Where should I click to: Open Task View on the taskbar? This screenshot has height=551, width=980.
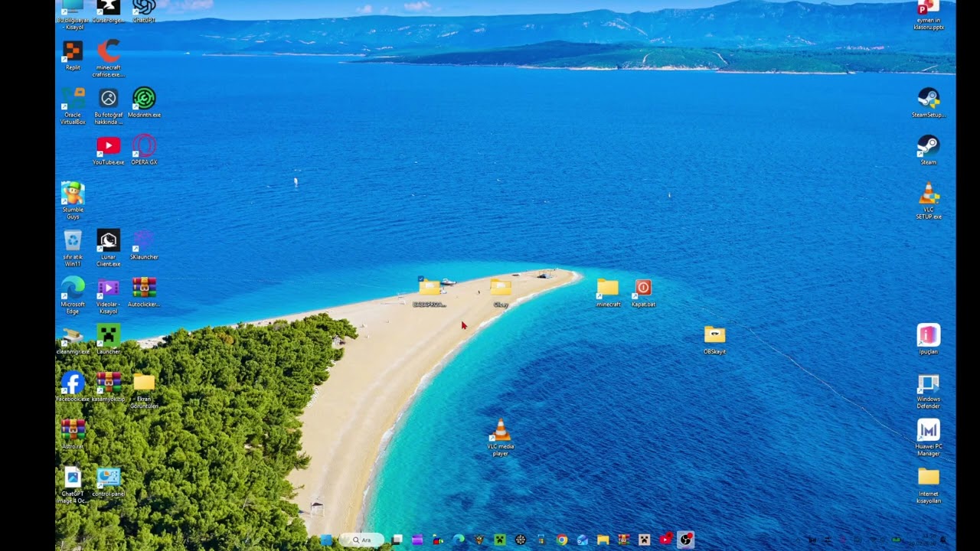(397, 540)
